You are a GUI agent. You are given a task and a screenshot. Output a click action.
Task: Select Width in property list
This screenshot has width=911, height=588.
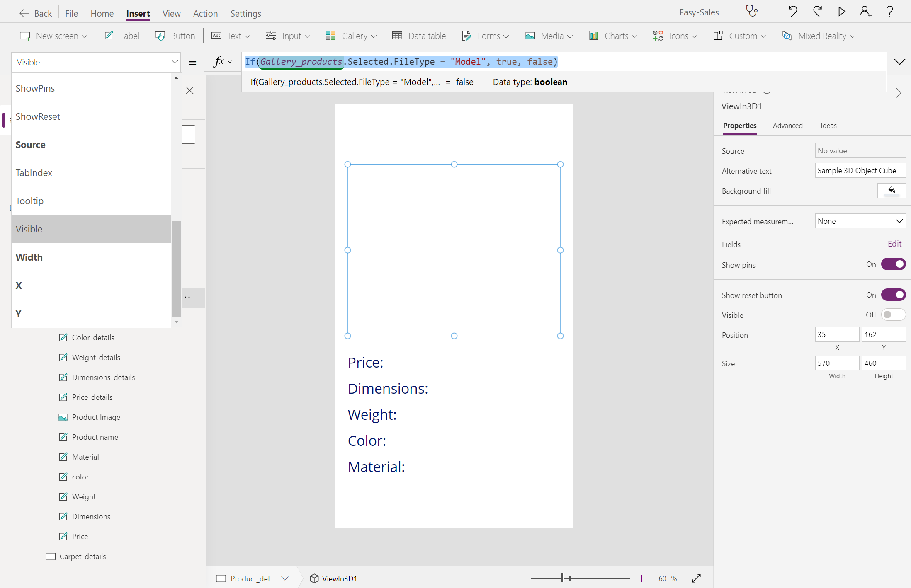coord(29,257)
